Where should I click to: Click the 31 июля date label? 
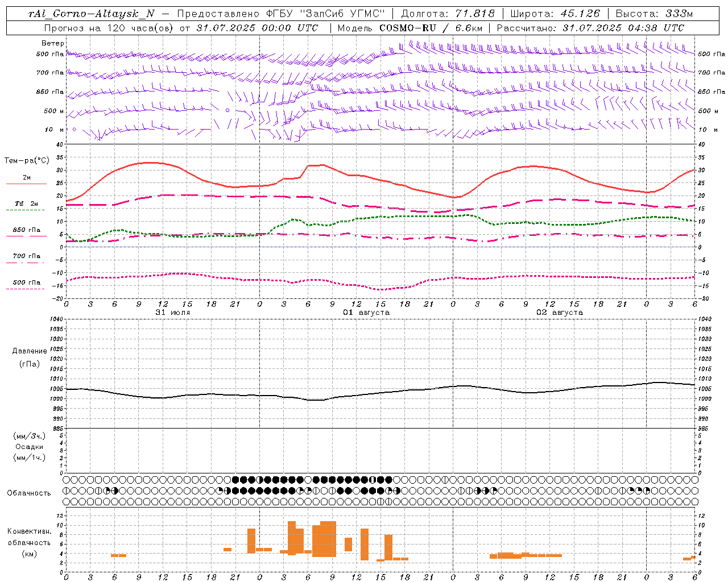point(173,313)
